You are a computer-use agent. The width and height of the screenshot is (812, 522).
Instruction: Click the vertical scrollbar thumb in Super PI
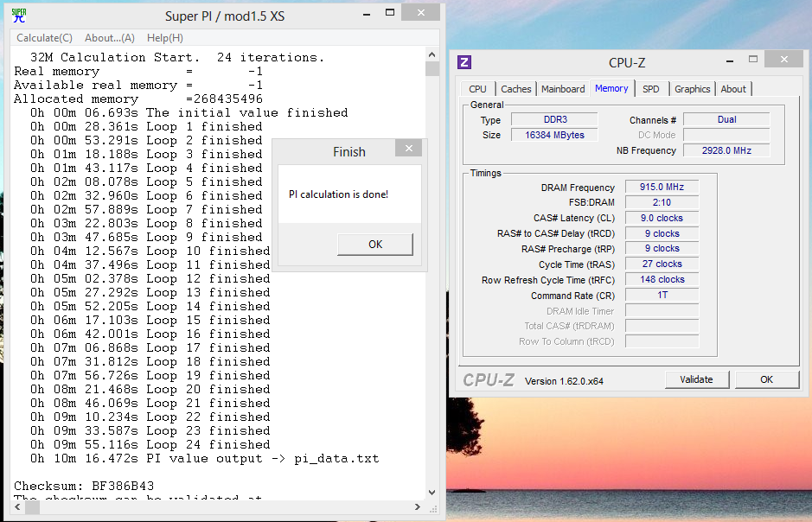coord(432,69)
